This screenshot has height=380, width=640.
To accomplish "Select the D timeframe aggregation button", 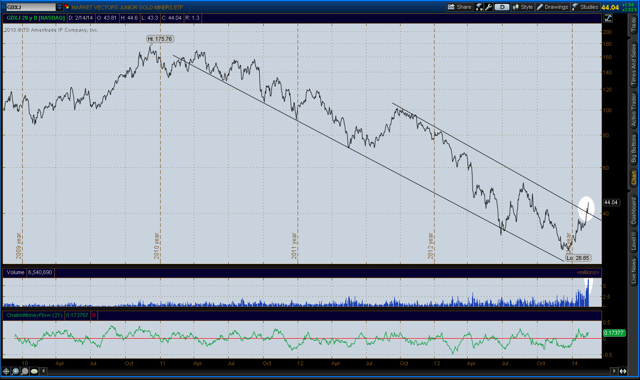I will [x=502, y=7].
